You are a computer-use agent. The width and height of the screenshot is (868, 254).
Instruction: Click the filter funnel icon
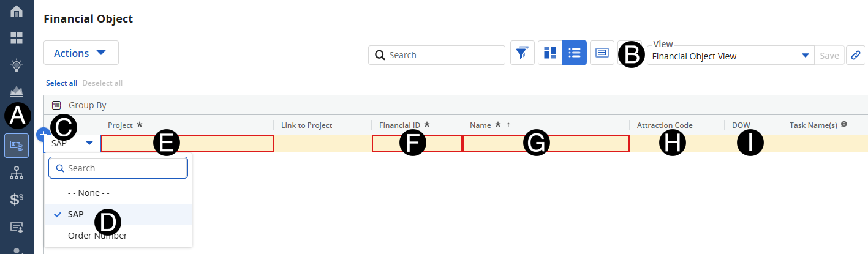click(522, 53)
